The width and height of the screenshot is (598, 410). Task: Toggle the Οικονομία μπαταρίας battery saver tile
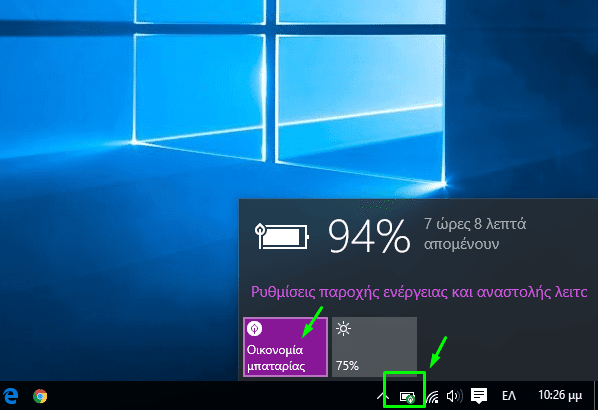point(285,347)
